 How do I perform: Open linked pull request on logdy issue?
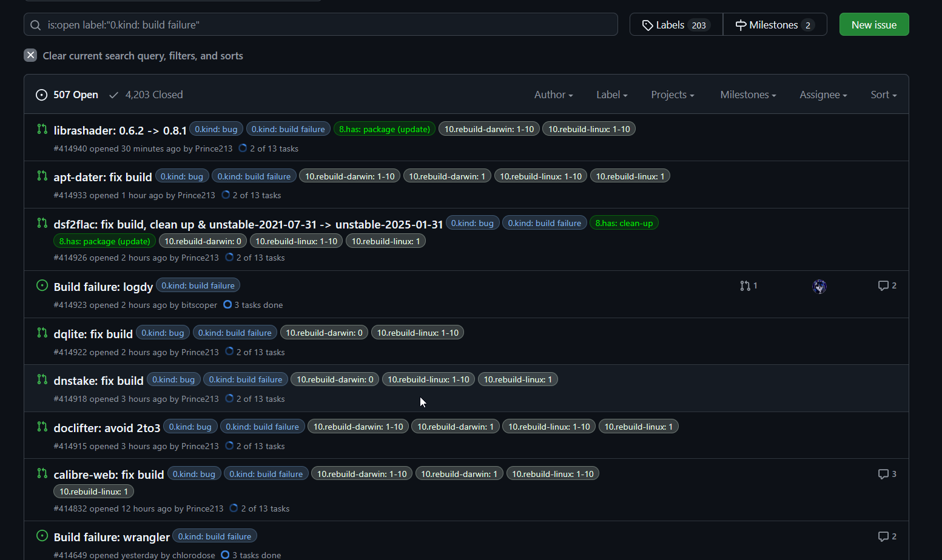pos(749,285)
